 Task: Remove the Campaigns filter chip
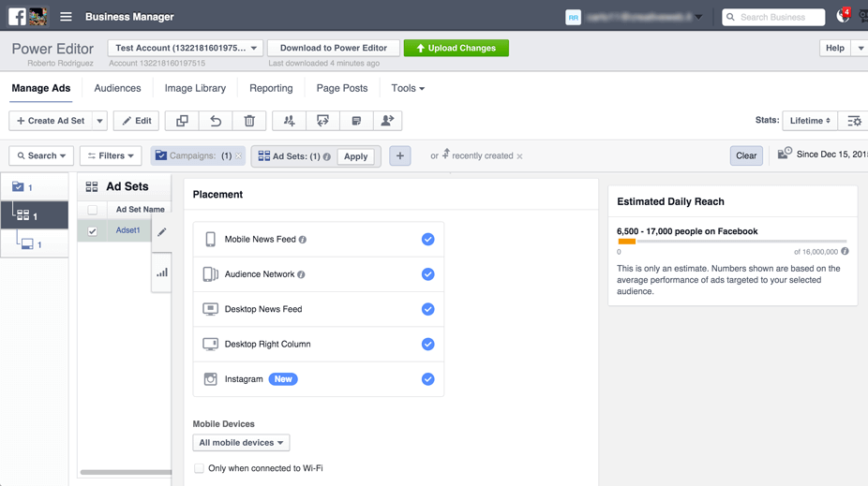tap(239, 156)
